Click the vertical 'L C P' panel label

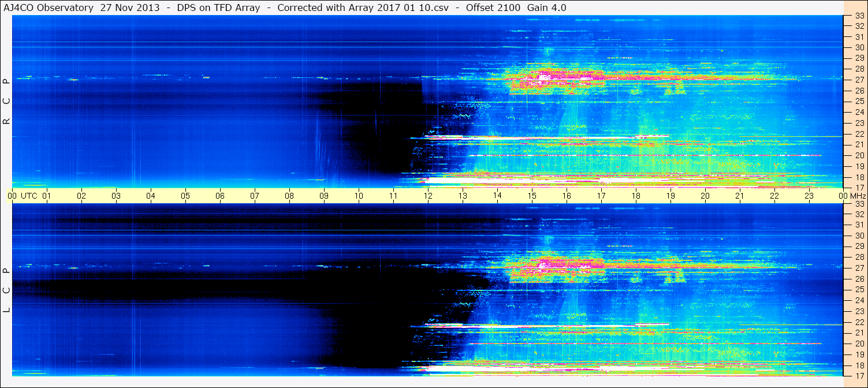click(x=7, y=290)
